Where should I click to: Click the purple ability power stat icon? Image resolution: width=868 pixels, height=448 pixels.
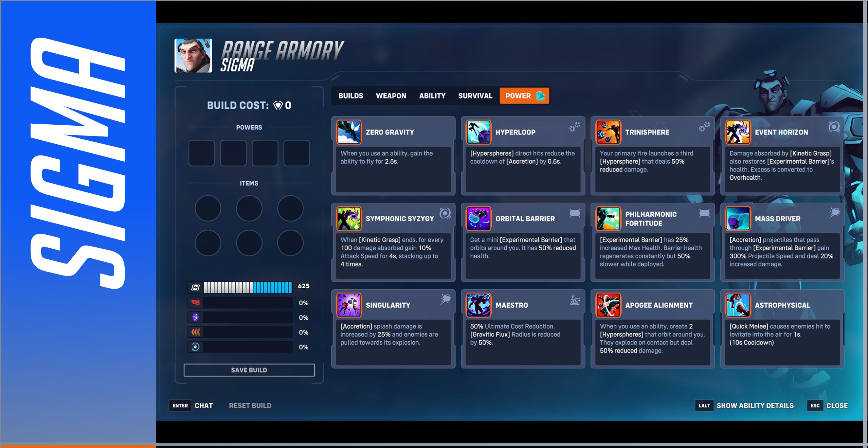195,317
